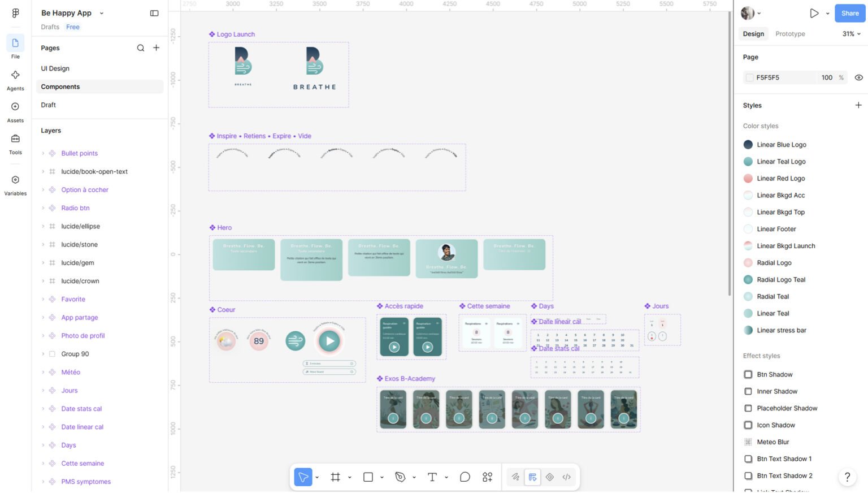Select the Placeholder Shadow effect style
The width and height of the screenshot is (868, 493).
tap(787, 408)
